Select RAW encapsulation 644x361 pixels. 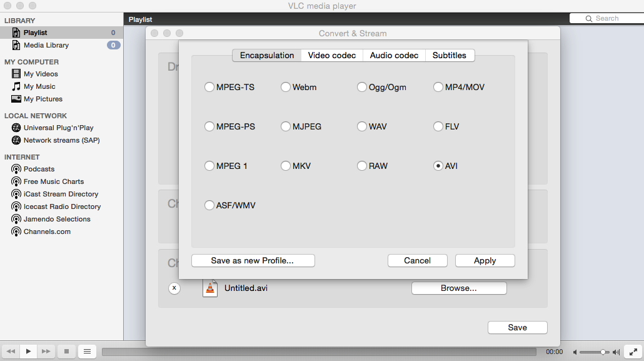tap(372, 166)
